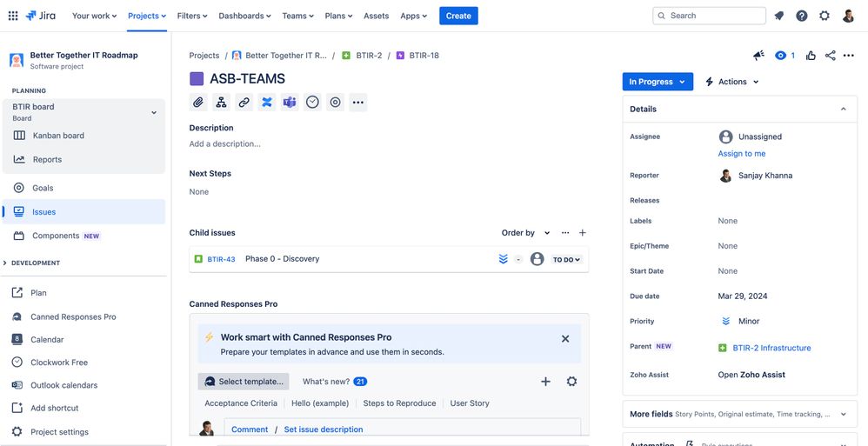Open the user profile avatar
This screenshot has width=868, height=446.
[848, 16]
